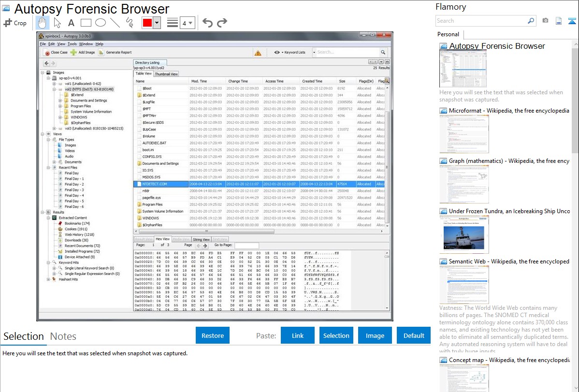This screenshot has width=579, height=392.
Task: Click the document icon beside the camera
Action: pos(559,21)
